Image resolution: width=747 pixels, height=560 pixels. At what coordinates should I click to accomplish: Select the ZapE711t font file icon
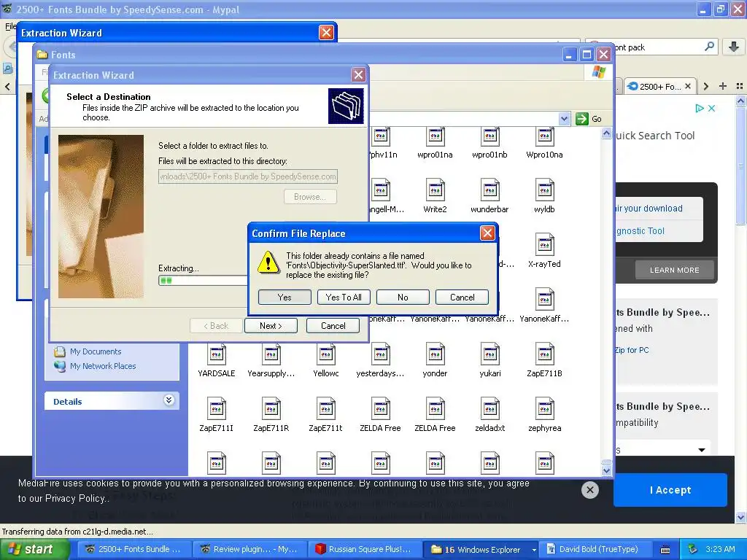pos(326,408)
